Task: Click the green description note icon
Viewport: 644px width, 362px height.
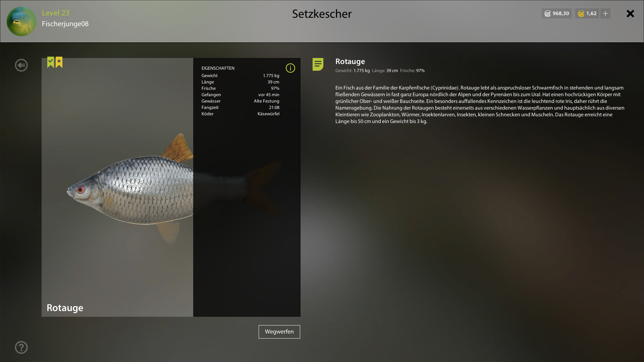Action: tap(318, 64)
